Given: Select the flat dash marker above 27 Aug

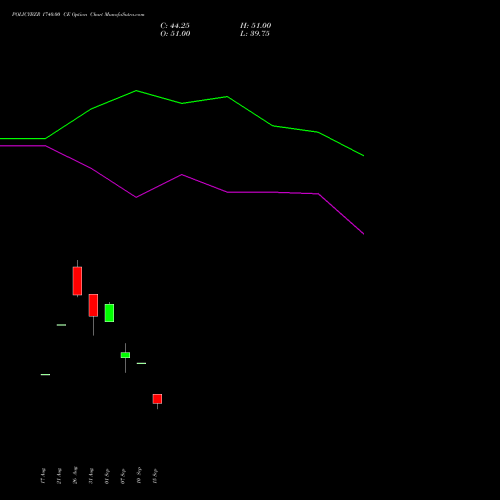Looking at the screenshot, I should 61,325.
